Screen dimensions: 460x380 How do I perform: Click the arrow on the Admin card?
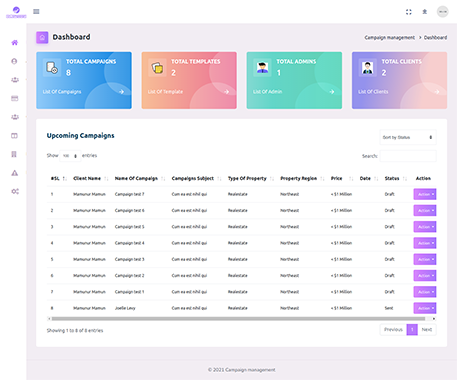click(x=332, y=92)
